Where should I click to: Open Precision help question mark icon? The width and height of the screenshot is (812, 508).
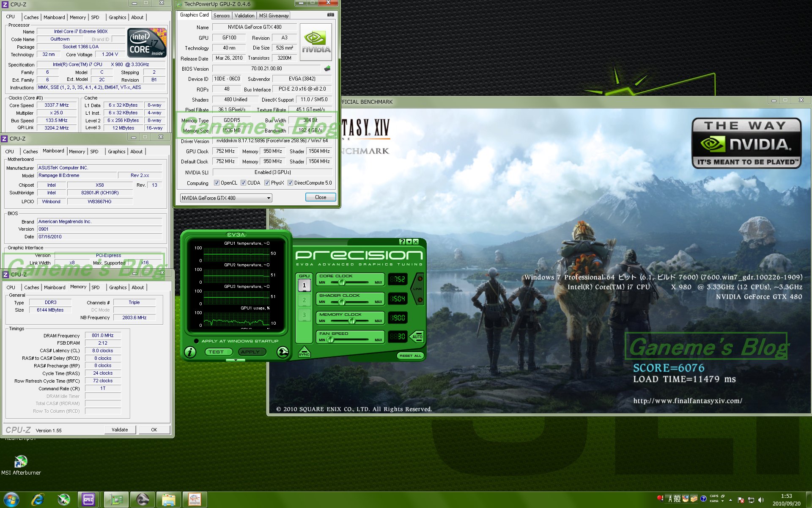pyautogui.click(x=402, y=242)
